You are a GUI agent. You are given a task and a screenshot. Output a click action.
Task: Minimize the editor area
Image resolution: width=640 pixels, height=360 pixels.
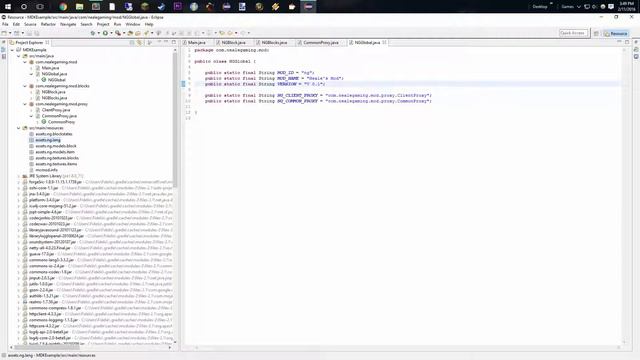point(620,42)
